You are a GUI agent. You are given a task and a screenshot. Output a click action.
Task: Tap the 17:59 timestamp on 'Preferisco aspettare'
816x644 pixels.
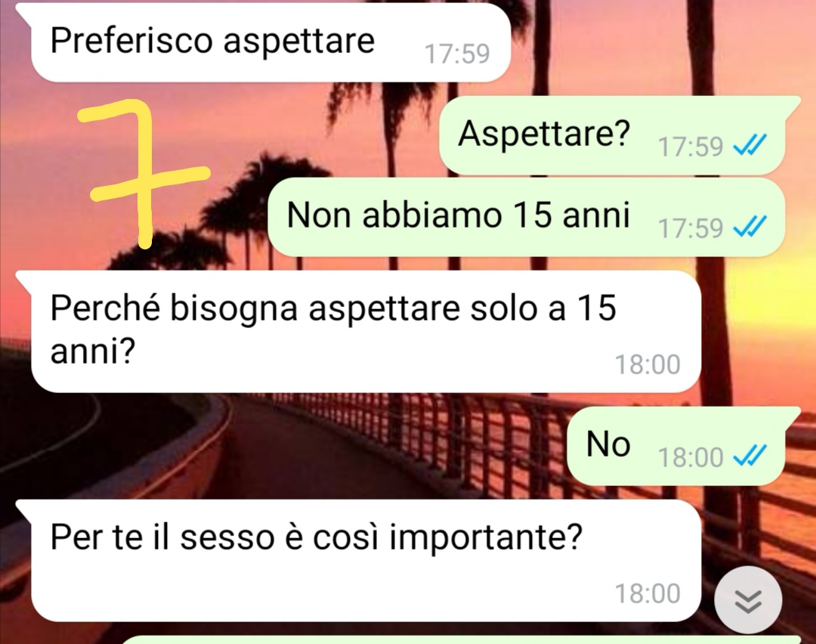[457, 54]
